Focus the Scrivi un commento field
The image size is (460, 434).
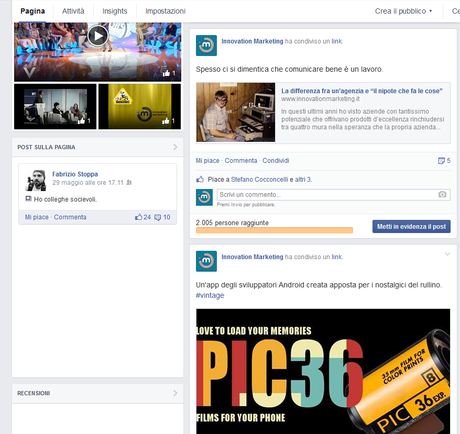point(334,195)
